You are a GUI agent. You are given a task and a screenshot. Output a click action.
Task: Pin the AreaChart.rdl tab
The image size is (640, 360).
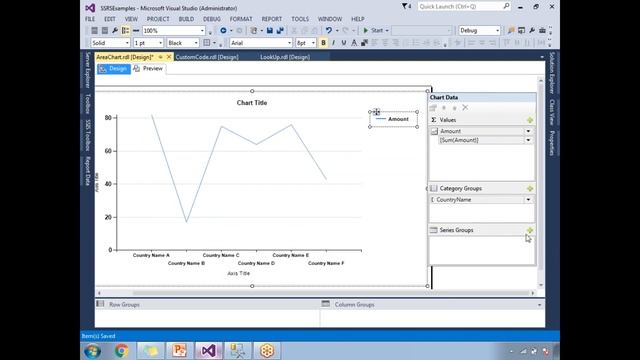coord(160,57)
